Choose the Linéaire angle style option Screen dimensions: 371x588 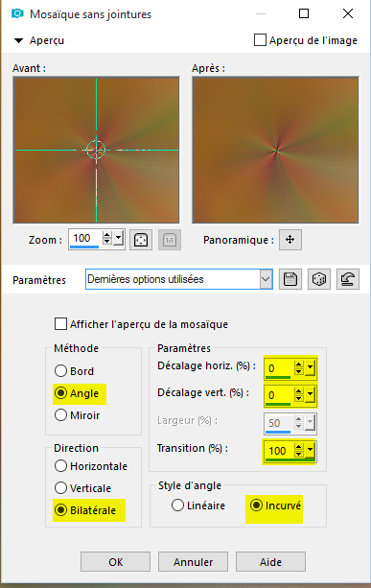click(177, 506)
